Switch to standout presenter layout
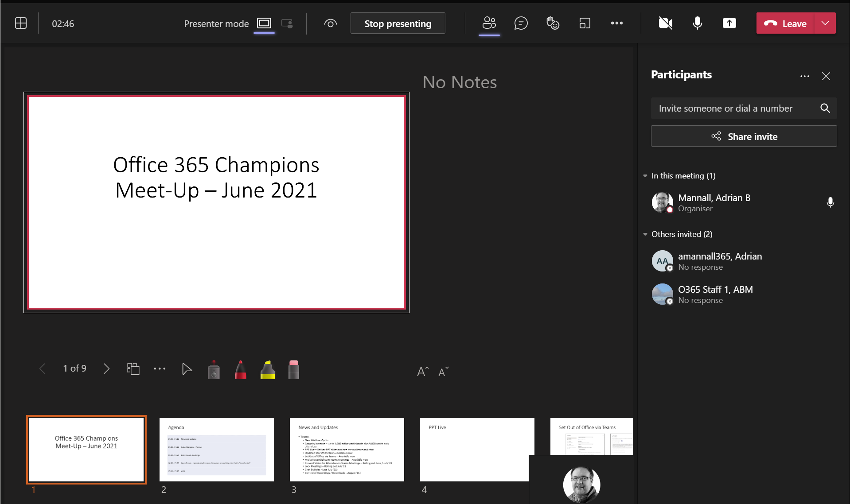The width and height of the screenshot is (850, 504). click(x=287, y=24)
